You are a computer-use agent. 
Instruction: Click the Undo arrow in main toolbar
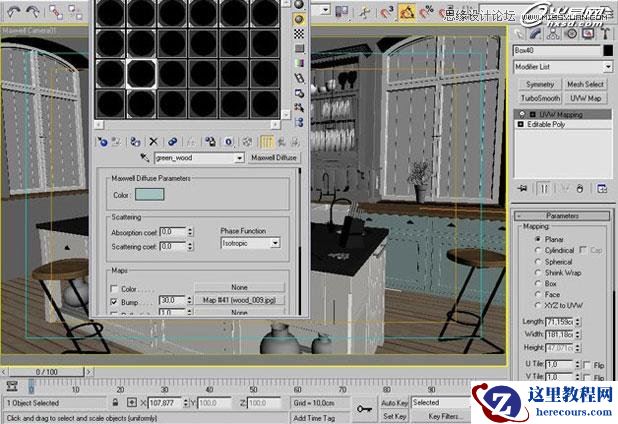click(x=14, y=12)
